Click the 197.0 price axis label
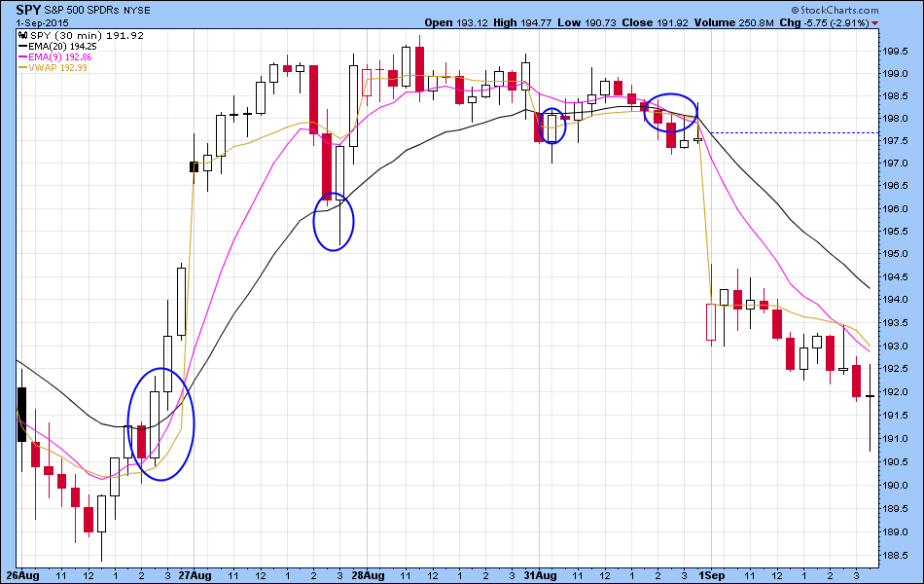Screen dimensions: 924x584 [x=896, y=164]
